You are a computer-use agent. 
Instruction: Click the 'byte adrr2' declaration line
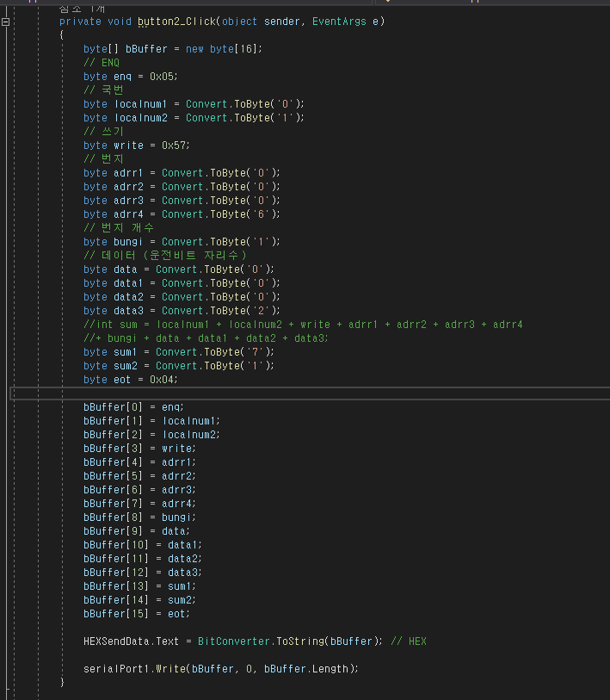pyautogui.click(x=182, y=187)
